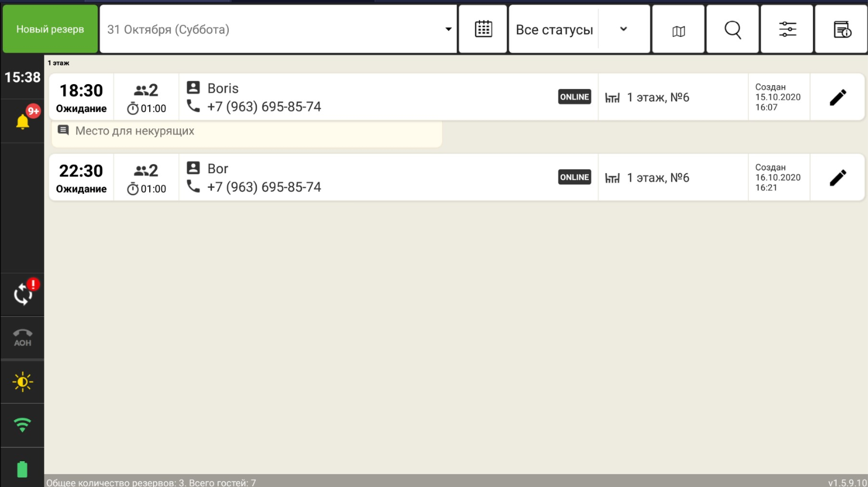Click the search magnifier icon
Image resolution: width=868 pixels, height=487 pixels.
coord(732,29)
